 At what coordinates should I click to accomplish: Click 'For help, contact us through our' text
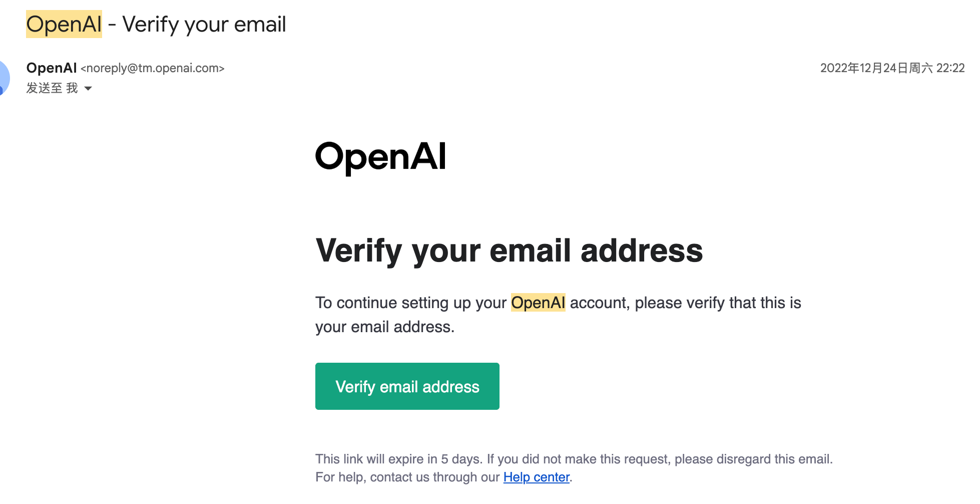(x=407, y=477)
